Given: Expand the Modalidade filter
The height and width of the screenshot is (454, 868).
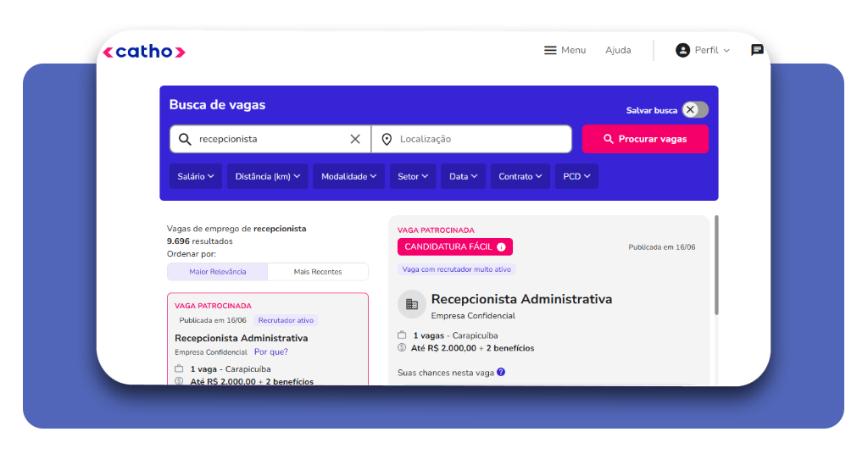Looking at the screenshot, I should click(x=348, y=176).
